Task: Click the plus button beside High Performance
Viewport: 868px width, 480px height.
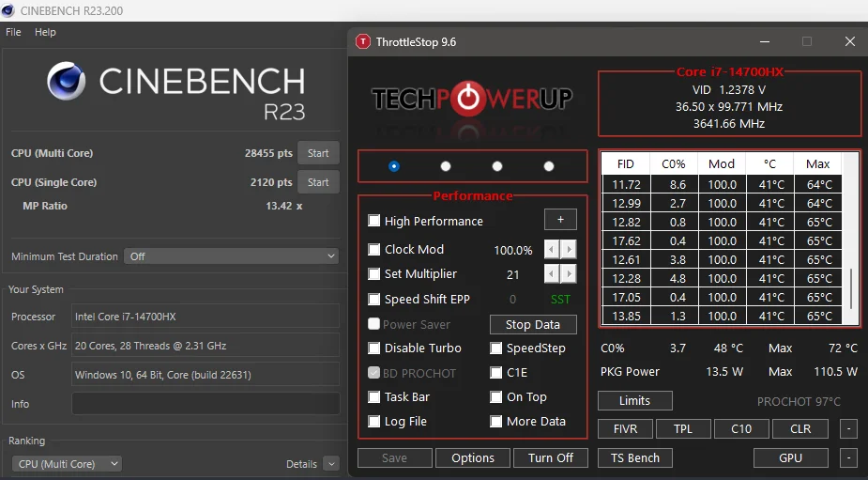Action: [560, 220]
